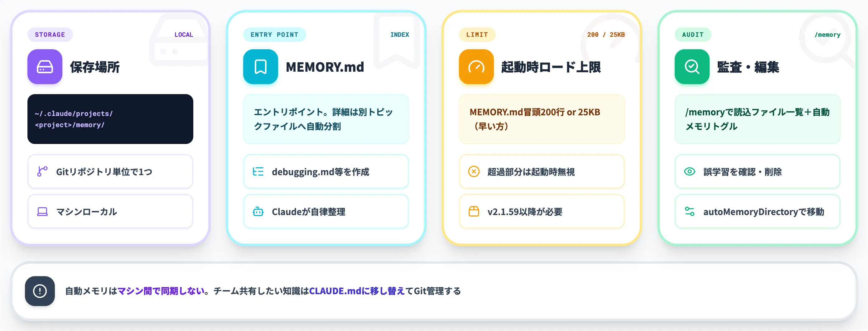Click the exclamation alert icon in bottom banner
The width and height of the screenshot is (868, 331).
(40, 291)
